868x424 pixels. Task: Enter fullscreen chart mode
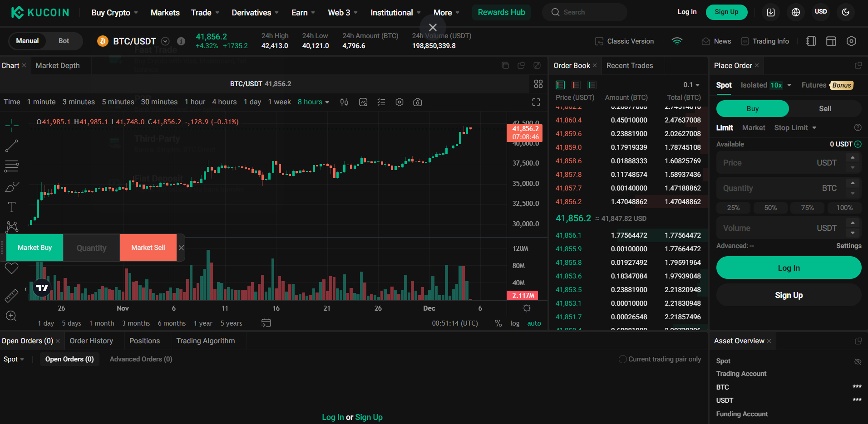point(536,102)
